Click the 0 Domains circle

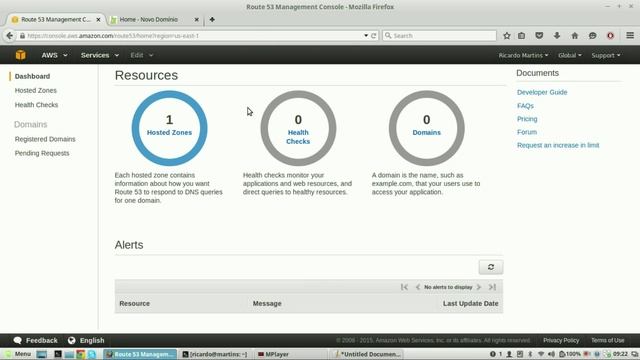[427, 128]
